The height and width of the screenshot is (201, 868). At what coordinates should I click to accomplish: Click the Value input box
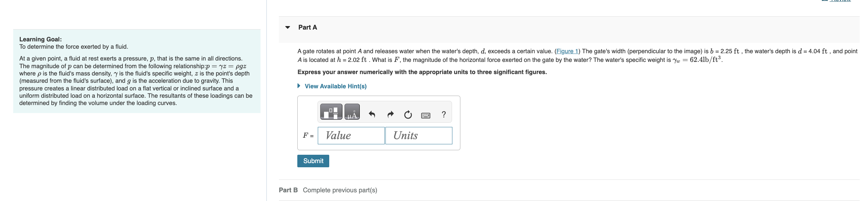(x=351, y=135)
